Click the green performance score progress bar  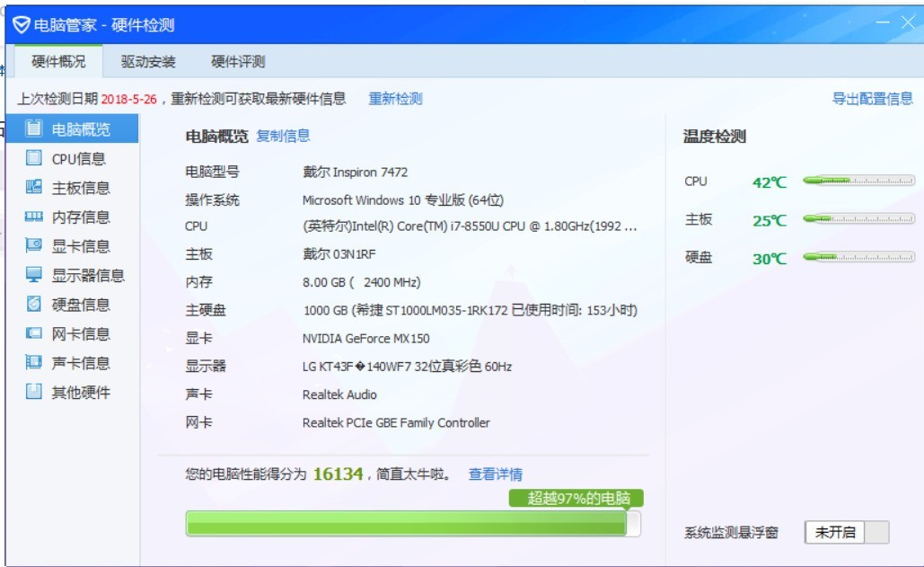click(412, 523)
